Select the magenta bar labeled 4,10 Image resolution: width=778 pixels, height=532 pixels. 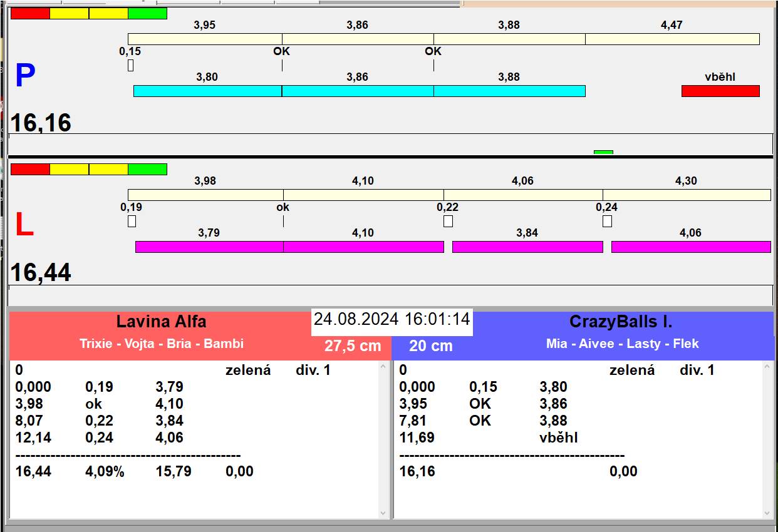363,247
